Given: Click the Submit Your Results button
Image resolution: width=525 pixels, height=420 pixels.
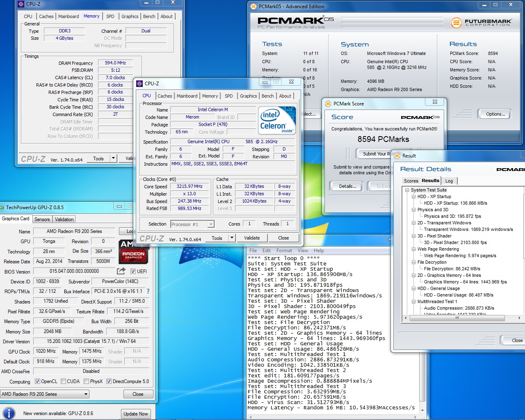Looking at the screenshot, I should click(373, 154).
